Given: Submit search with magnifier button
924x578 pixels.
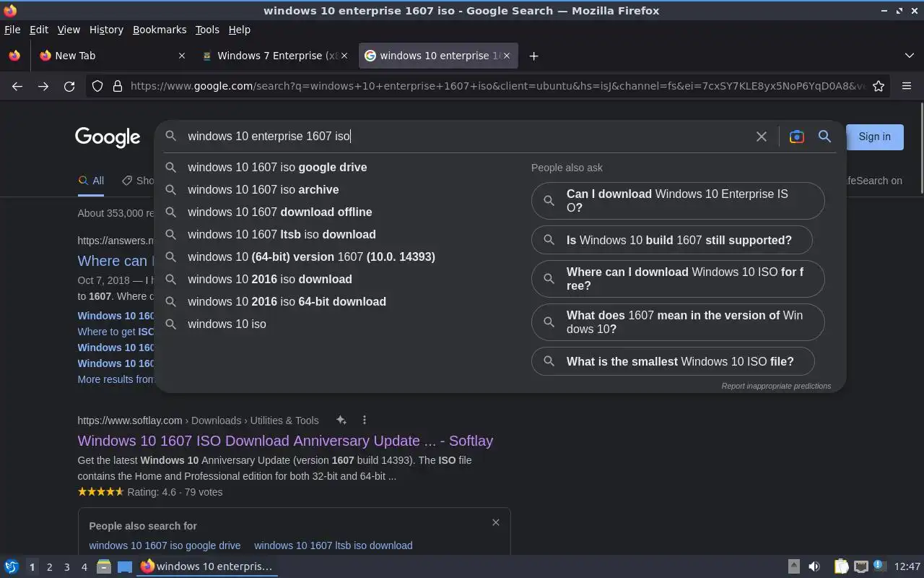Looking at the screenshot, I should [x=824, y=137].
